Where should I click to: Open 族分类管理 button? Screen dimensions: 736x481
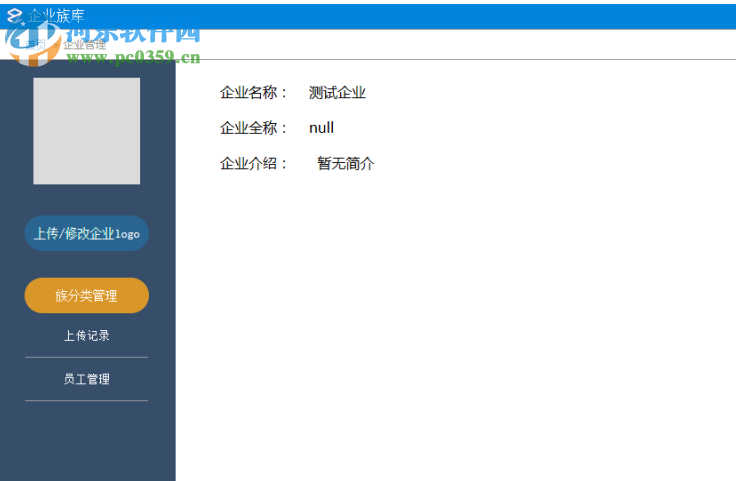point(87,295)
